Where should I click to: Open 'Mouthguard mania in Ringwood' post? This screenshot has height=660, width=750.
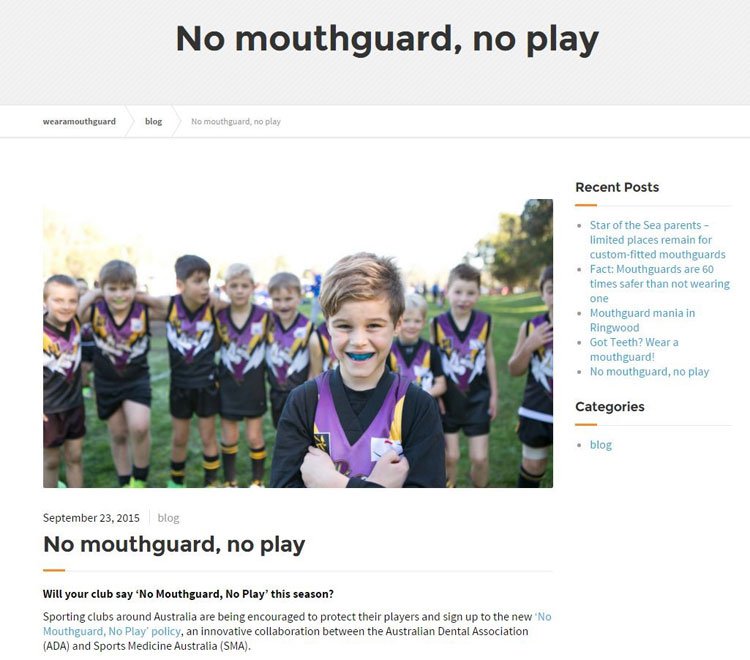click(642, 320)
